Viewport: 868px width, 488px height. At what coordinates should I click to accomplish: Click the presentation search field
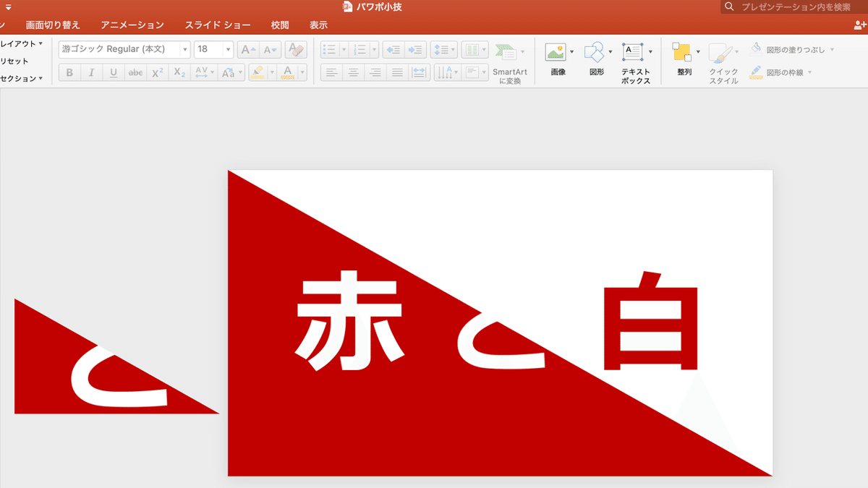point(794,7)
